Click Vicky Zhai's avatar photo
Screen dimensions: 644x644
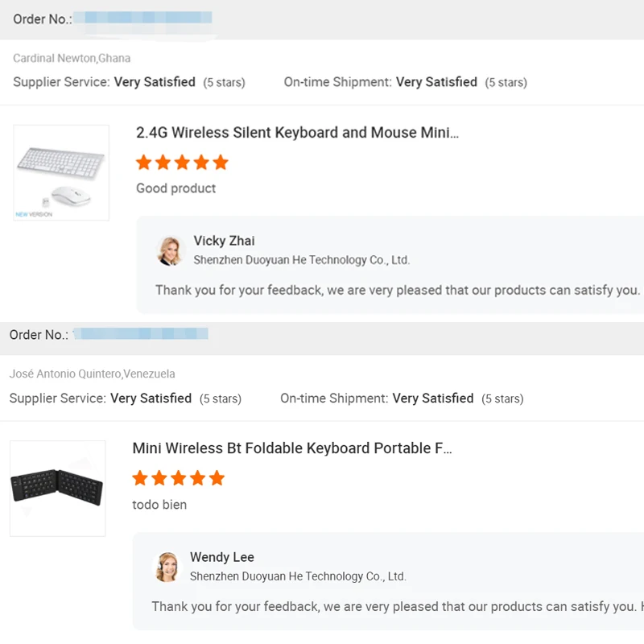[171, 250]
